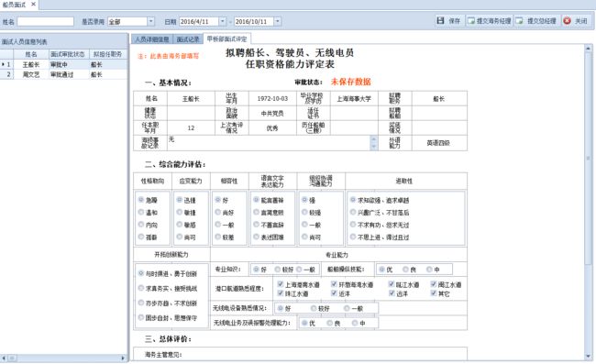Click up arrow of accident record scrollbar
The image size is (596, 364).
pos(374,139)
